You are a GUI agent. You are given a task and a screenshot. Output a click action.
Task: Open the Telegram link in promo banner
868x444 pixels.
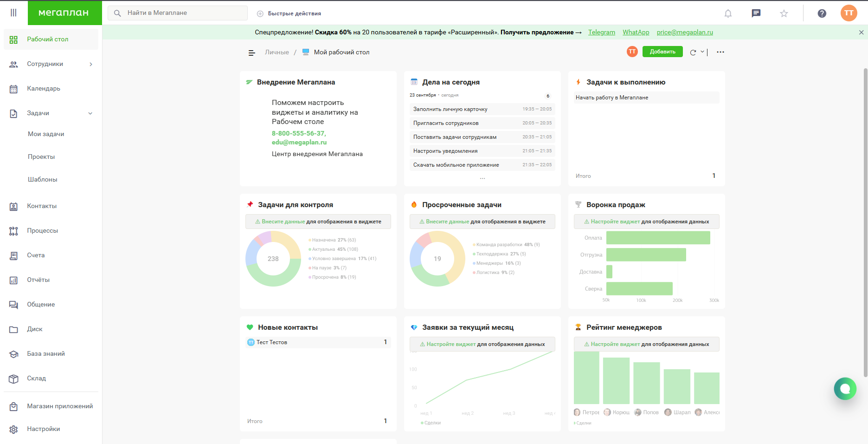(x=601, y=32)
